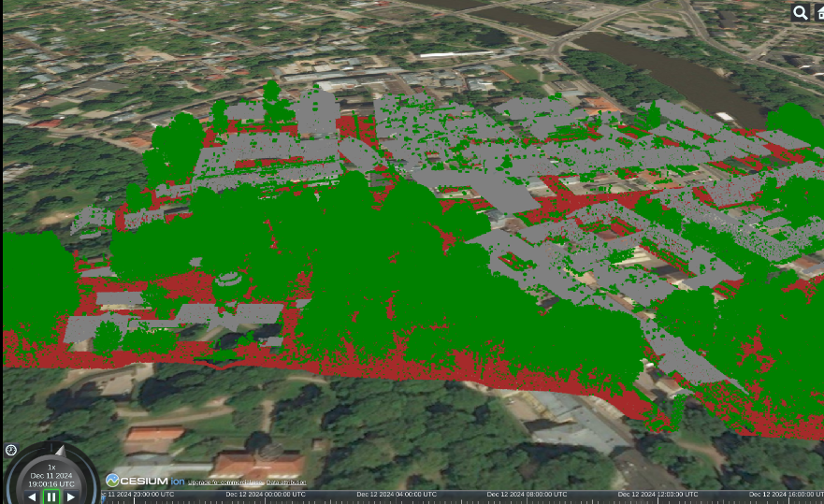The image size is (824, 504).
Task: Open the Cesium ion logo link
Action: point(145,481)
